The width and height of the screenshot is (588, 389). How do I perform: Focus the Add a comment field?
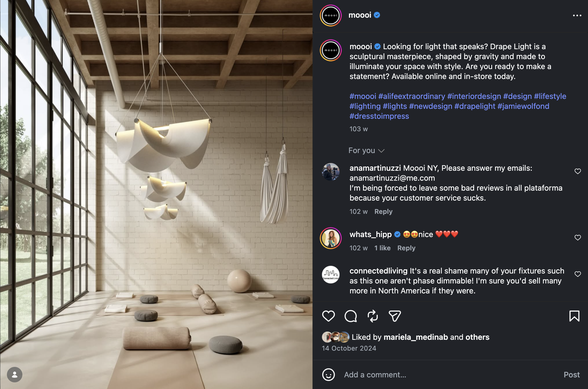[450, 375]
